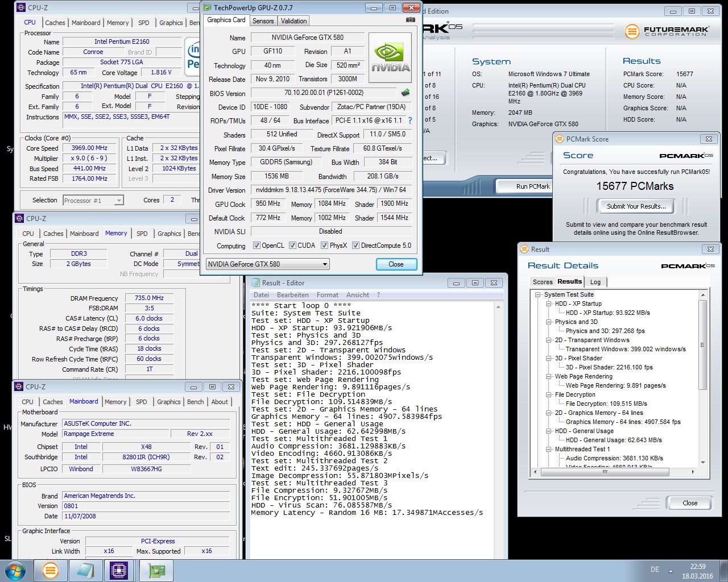728x582 pixels.
Task: Collapse the Multithreaded Test 1 node
Action: pyautogui.click(x=548, y=449)
